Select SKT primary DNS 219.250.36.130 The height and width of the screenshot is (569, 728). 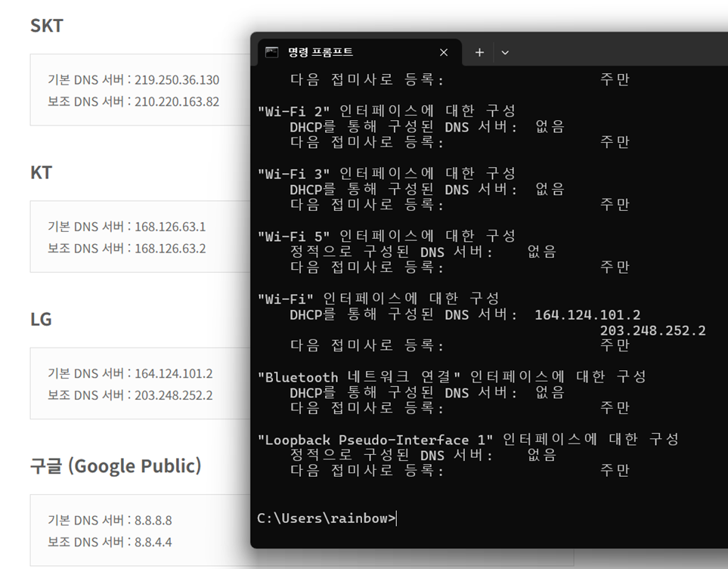coord(177,80)
